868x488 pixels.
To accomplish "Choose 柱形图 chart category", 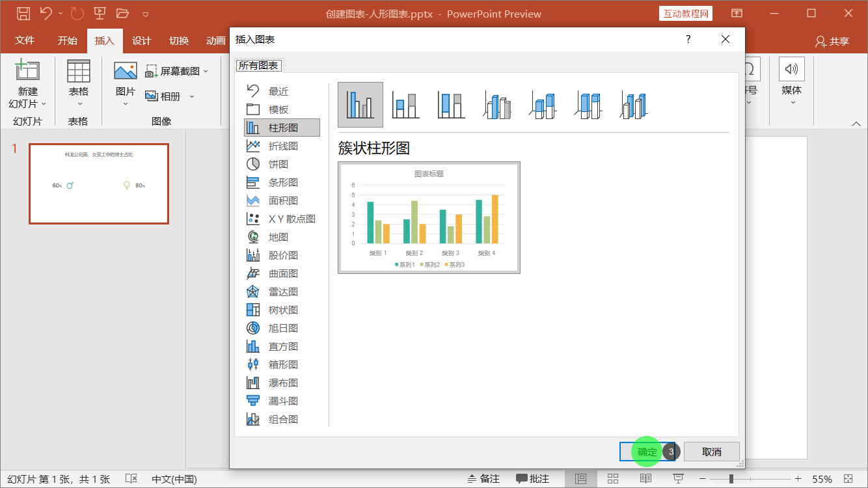I will click(x=282, y=128).
